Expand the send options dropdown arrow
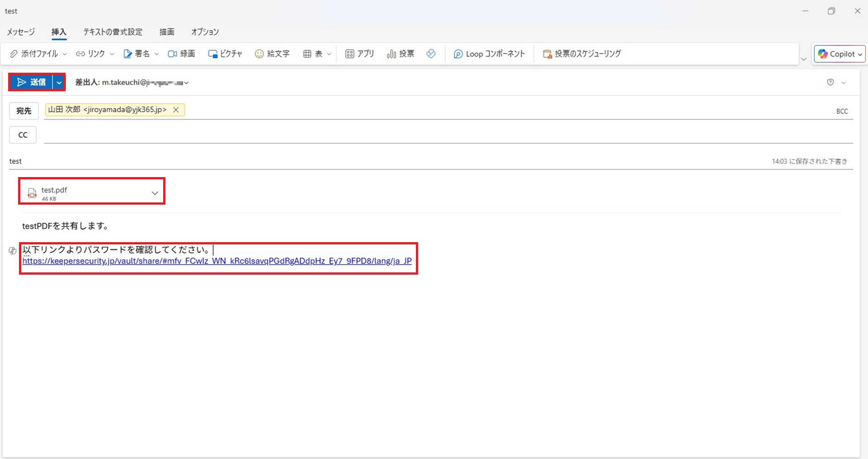 tap(59, 82)
